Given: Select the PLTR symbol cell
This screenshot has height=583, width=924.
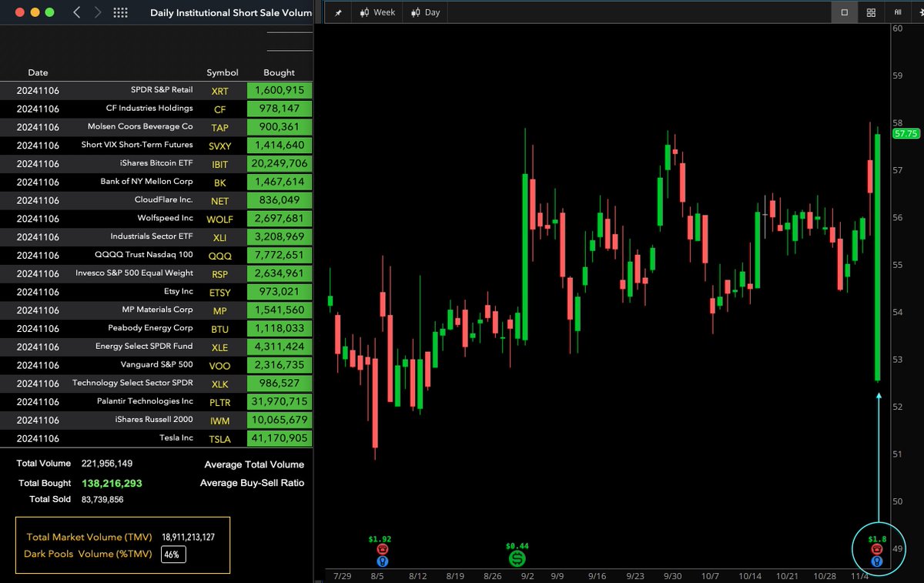Looking at the screenshot, I should coord(220,402).
